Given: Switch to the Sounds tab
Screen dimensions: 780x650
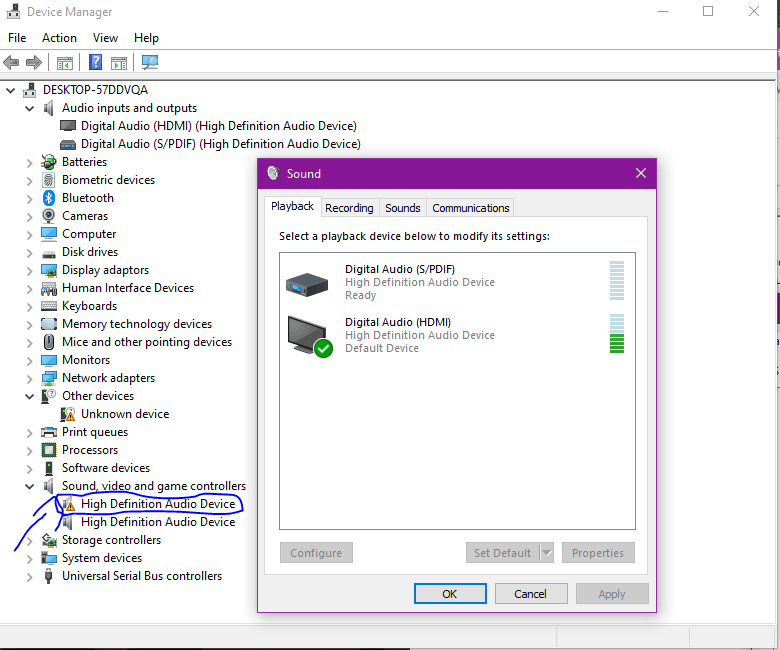Looking at the screenshot, I should point(402,208).
